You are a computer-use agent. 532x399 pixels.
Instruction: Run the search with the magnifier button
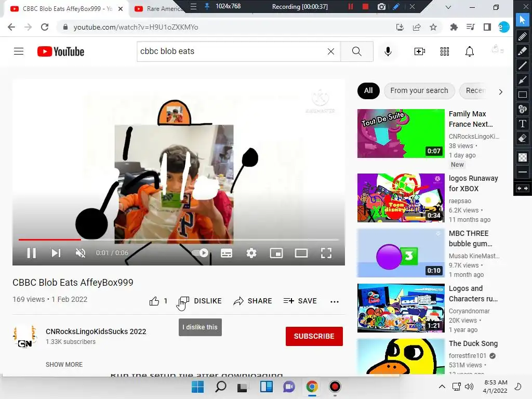[356, 51]
